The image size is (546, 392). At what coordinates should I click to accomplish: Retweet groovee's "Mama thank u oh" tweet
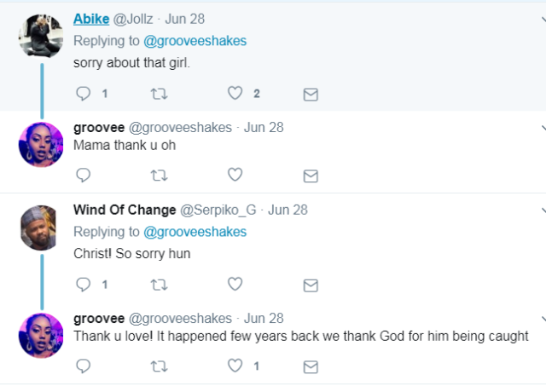[x=159, y=176]
